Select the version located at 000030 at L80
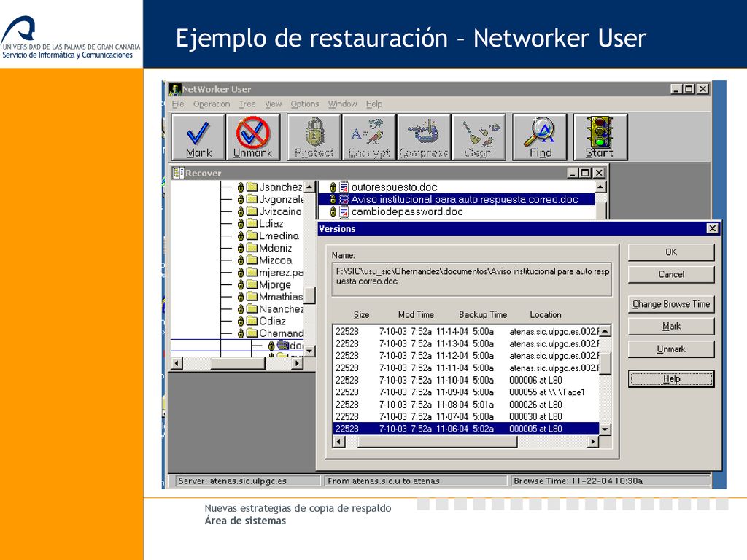Viewport: 747px width, 560px height. click(466, 416)
